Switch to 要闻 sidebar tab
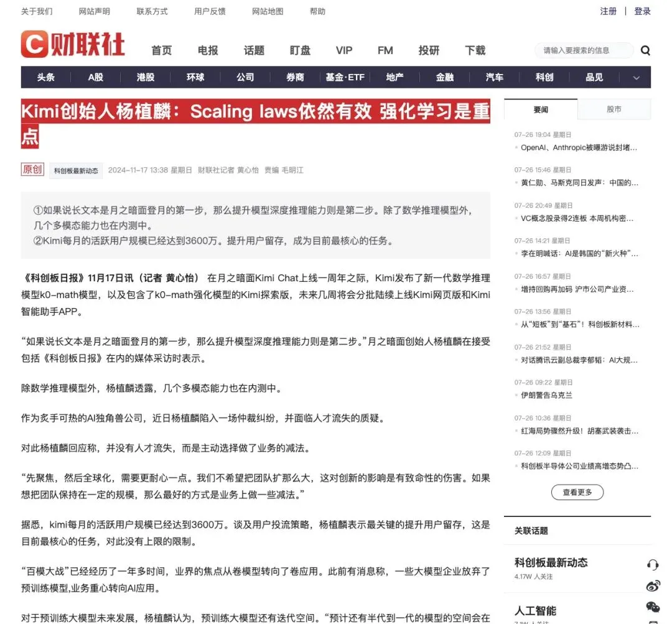 point(541,109)
